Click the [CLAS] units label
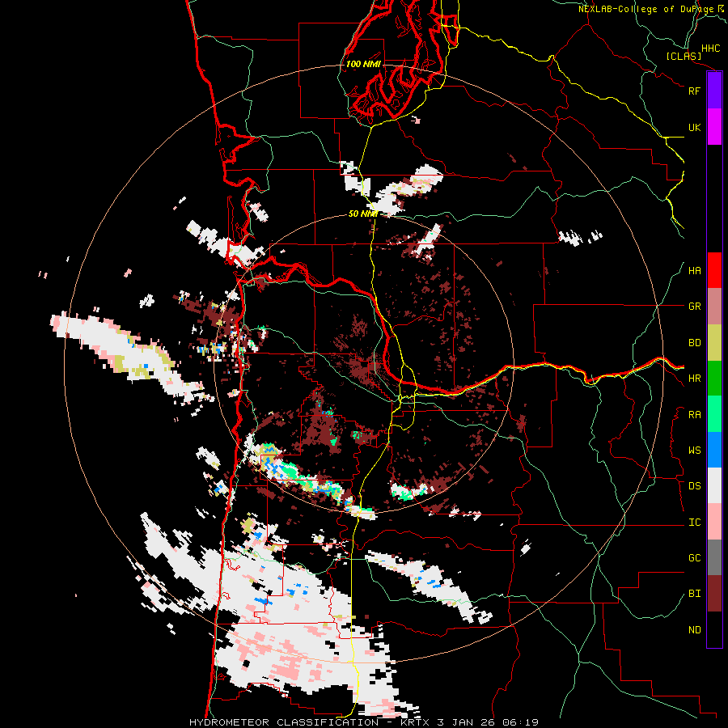728x728 pixels. pyautogui.click(x=684, y=57)
